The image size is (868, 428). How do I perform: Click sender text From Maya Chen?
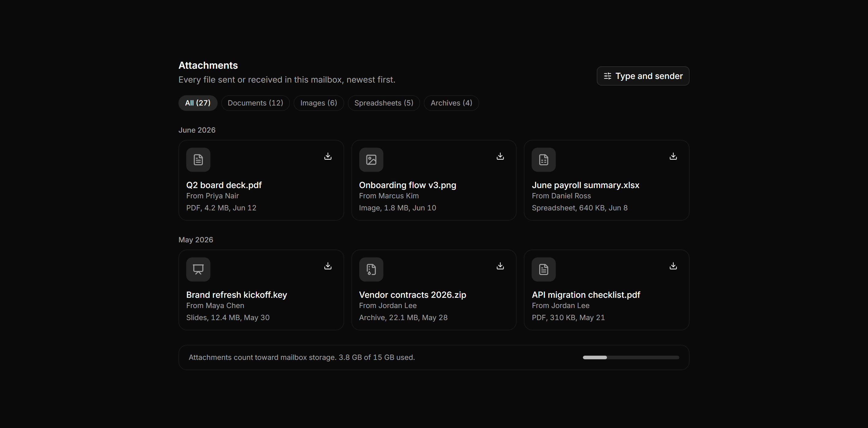(x=215, y=306)
